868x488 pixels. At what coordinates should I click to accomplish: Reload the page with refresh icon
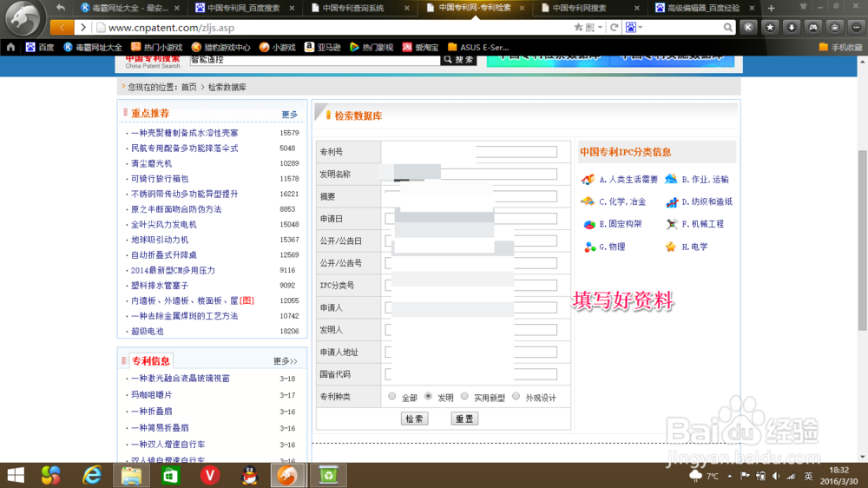click(614, 27)
